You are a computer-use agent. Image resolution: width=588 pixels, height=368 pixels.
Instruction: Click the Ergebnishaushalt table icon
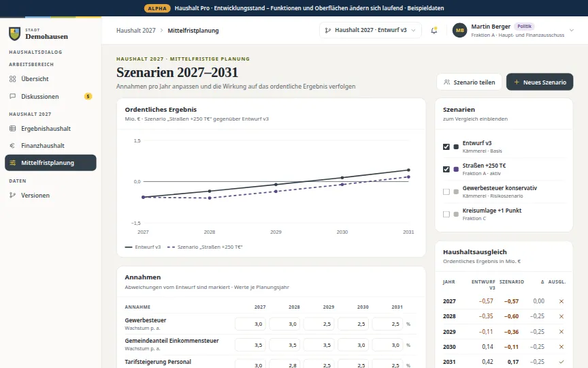click(x=13, y=128)
